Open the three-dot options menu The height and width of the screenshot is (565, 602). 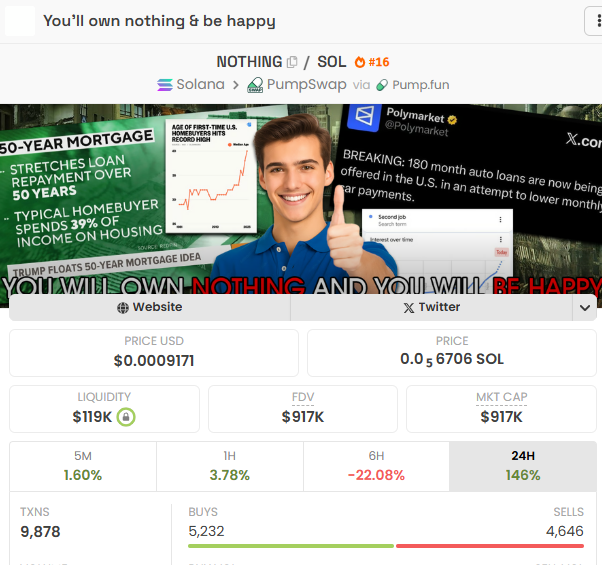594,21
